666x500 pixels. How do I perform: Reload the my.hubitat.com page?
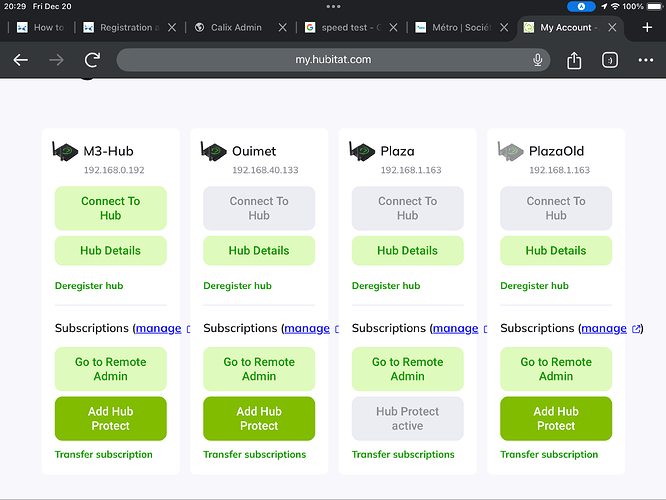pyautogui.click(x=92, y=60)
